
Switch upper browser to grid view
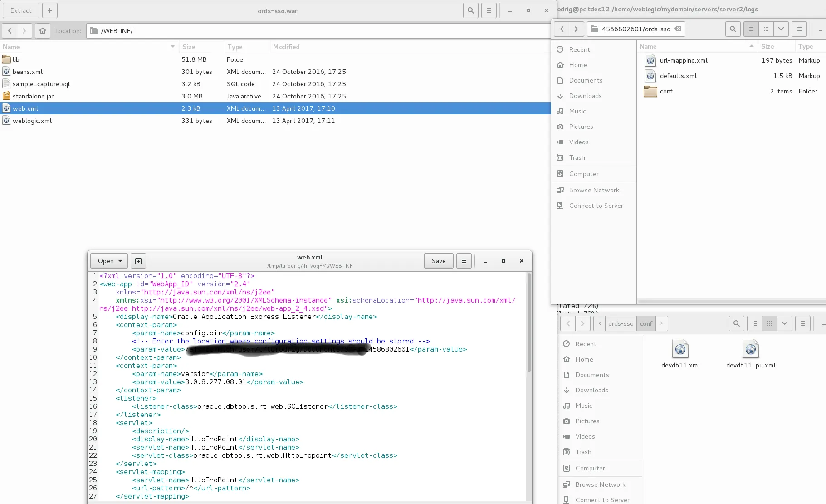click(766, 29)
